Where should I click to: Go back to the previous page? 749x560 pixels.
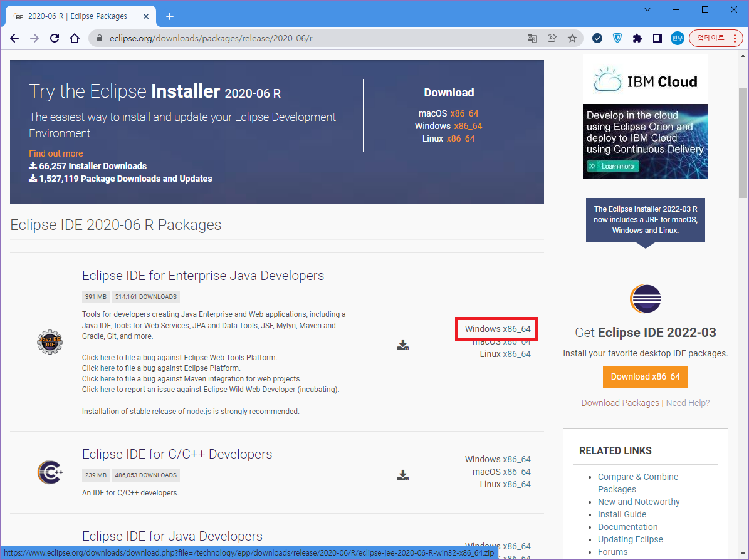click(14, 38)
